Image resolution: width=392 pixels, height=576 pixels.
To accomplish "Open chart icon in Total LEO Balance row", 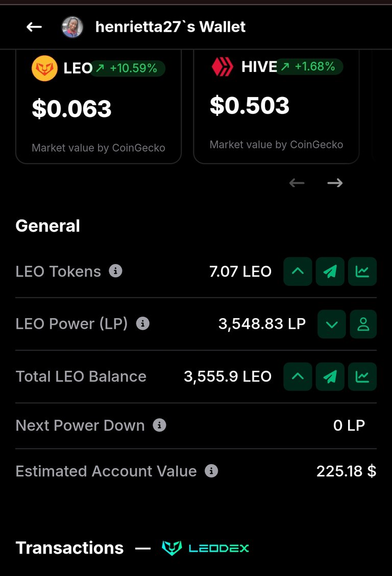I will click(x=362, y=376).
